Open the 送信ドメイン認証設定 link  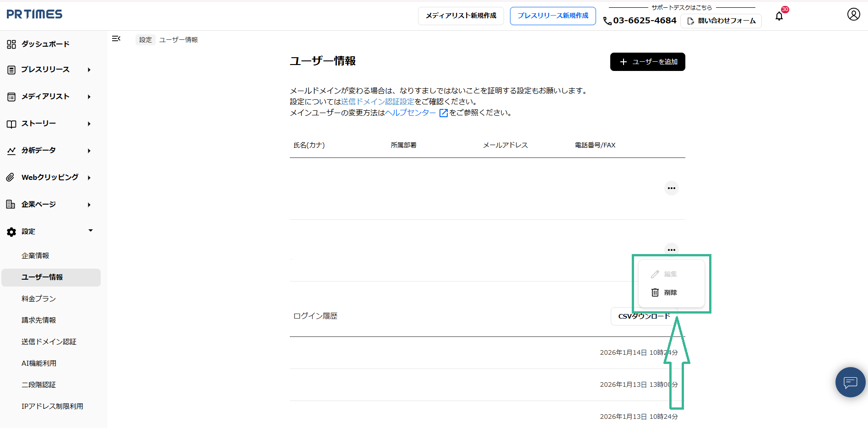coord(378,101)
